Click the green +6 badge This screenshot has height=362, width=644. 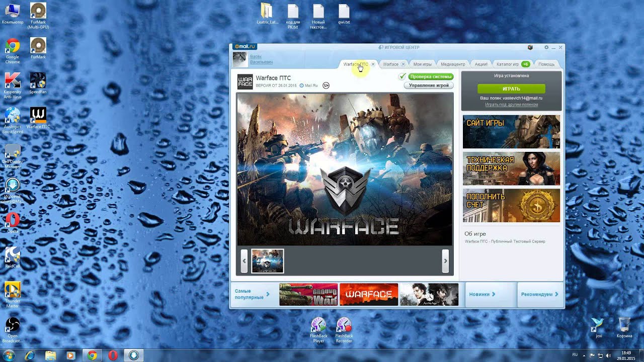(x=525, y=64)
